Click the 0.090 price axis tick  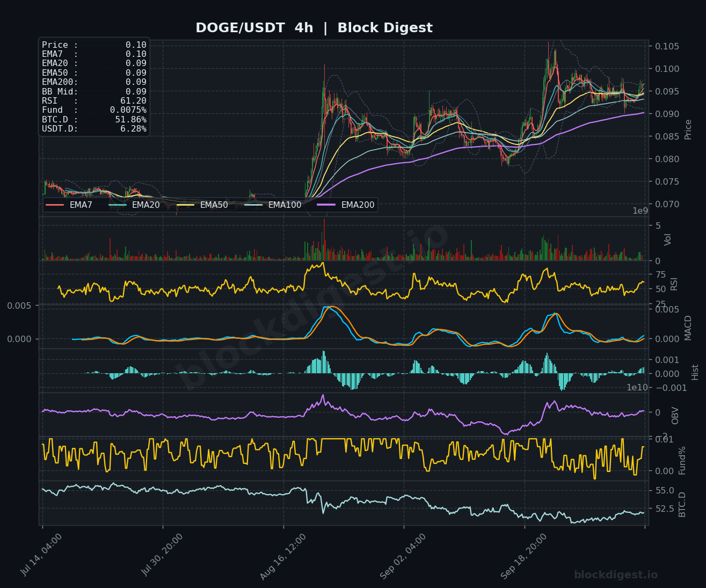tap(667, 114)
